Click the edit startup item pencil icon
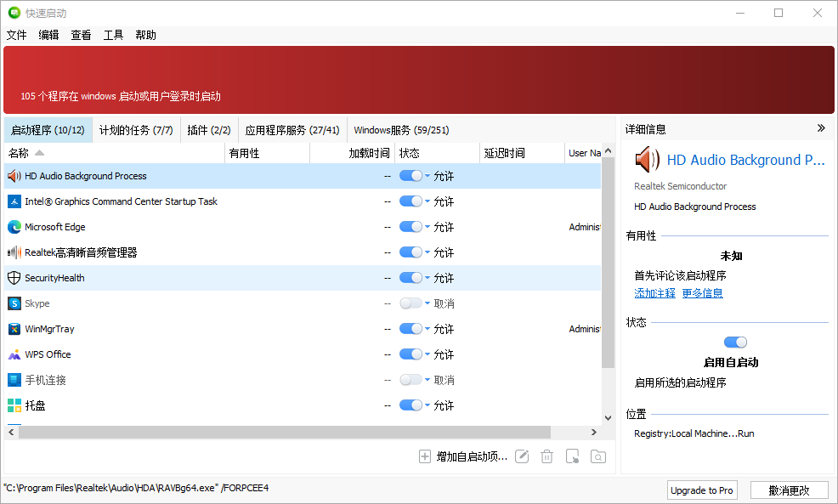Viewport: 838px width, 504px height. point(522,456)
